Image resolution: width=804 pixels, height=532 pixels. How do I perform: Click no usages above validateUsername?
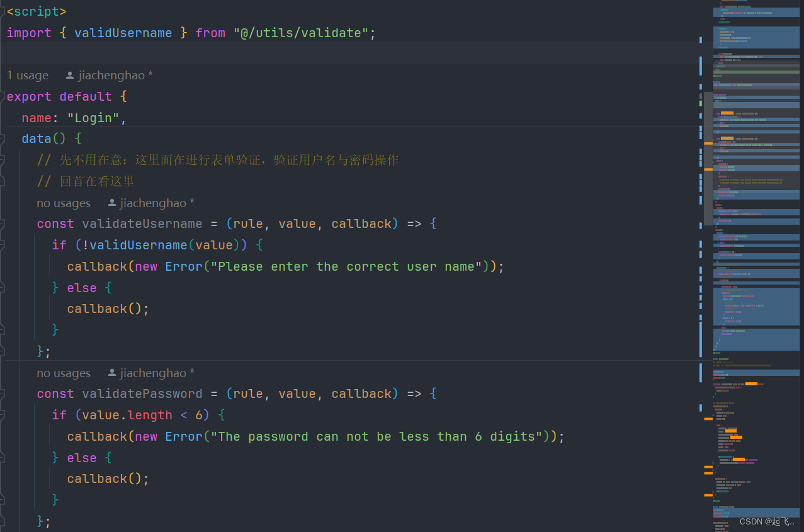63,203
